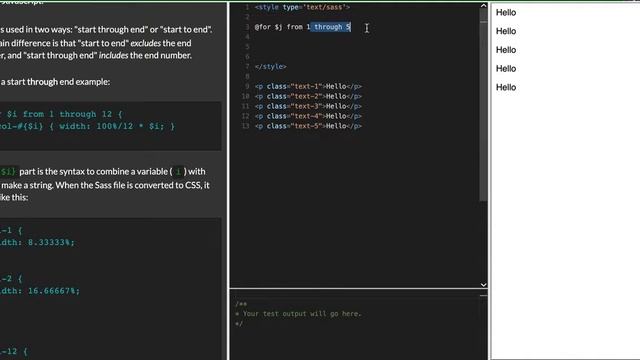Image resolution: width=640 pixels, height=360 pixels.
Task: Click the line number 13 in editor gutter
Action: pos(245,126)
